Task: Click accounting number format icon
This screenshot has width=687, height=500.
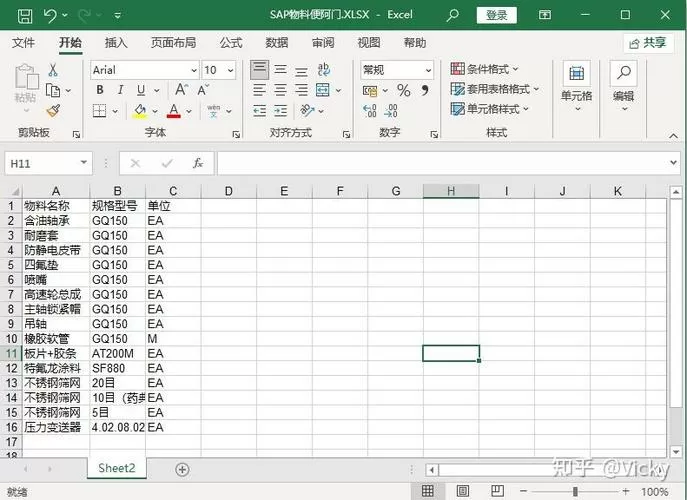Action: [x=370, y=91]
